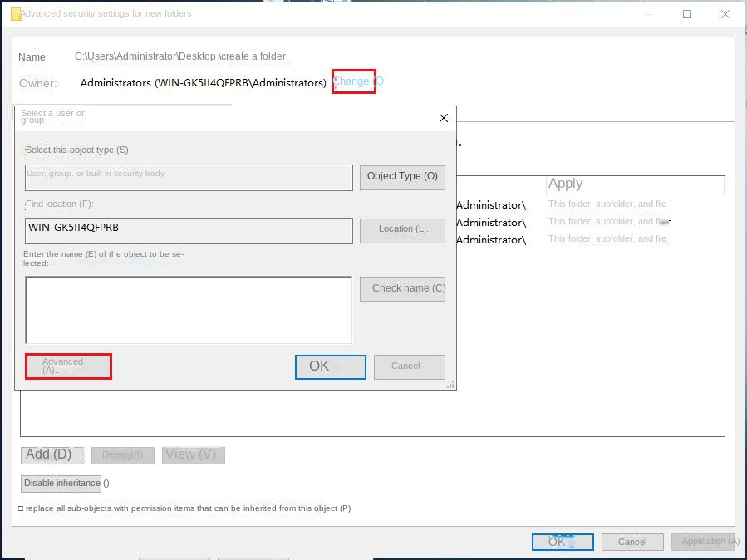Screen dimensions: 747x560
Task: Enable replace all sub-objects permission checkbox
Action: (21, 508)
